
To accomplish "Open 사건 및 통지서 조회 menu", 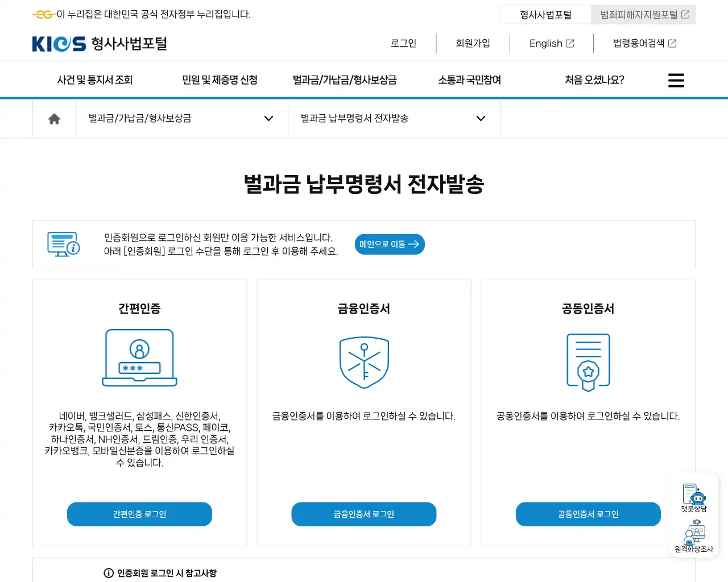I will point(95,80).
